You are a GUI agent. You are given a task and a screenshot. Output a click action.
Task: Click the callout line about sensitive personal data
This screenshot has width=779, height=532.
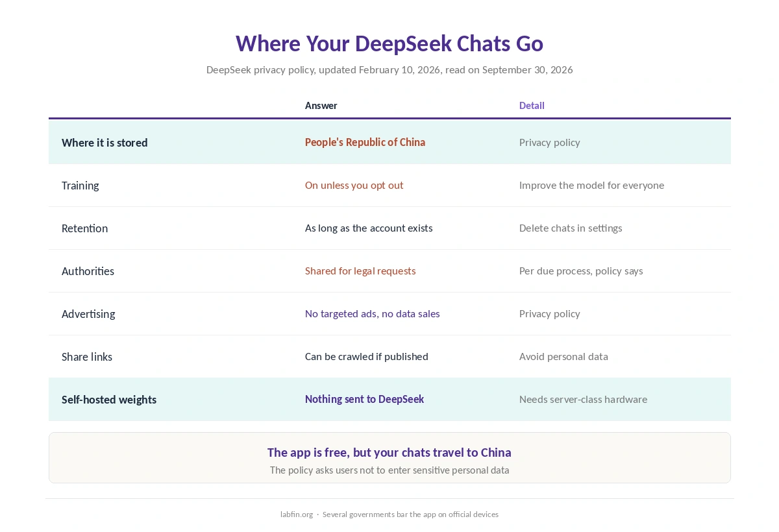[x=389, y=470]
